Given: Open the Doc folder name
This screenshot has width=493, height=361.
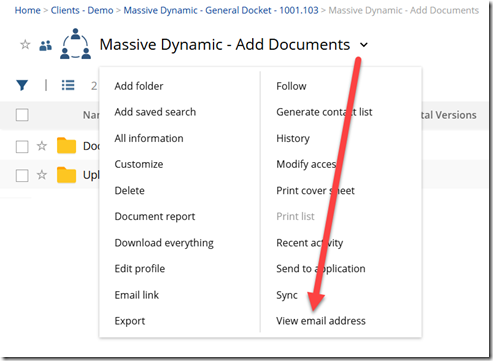Looking at the screenshot, I should 91,146.
